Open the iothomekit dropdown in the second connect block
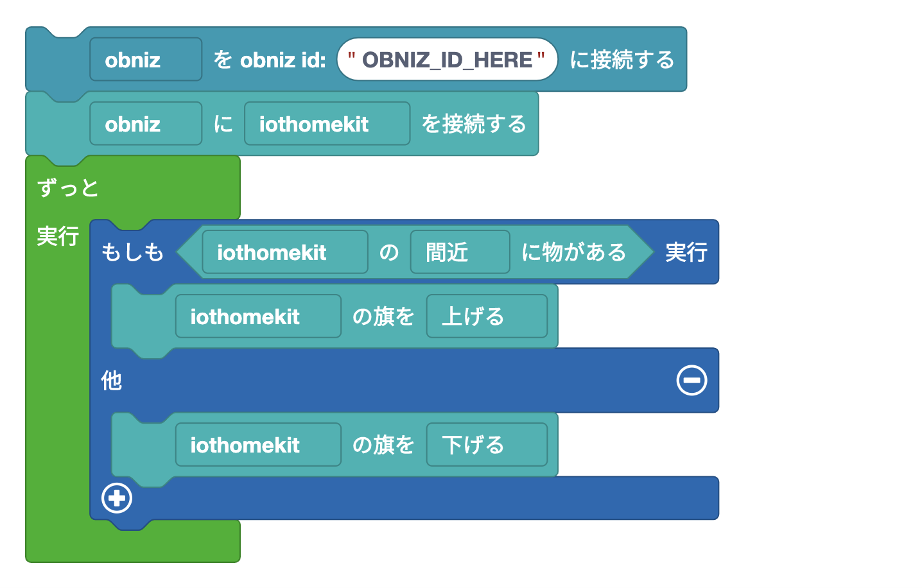 coord(327,123)
